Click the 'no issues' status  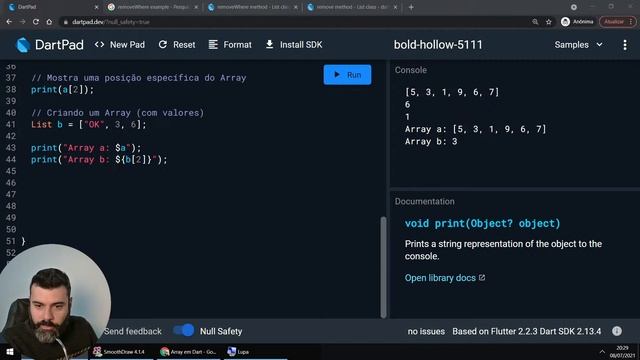(426, 331)
